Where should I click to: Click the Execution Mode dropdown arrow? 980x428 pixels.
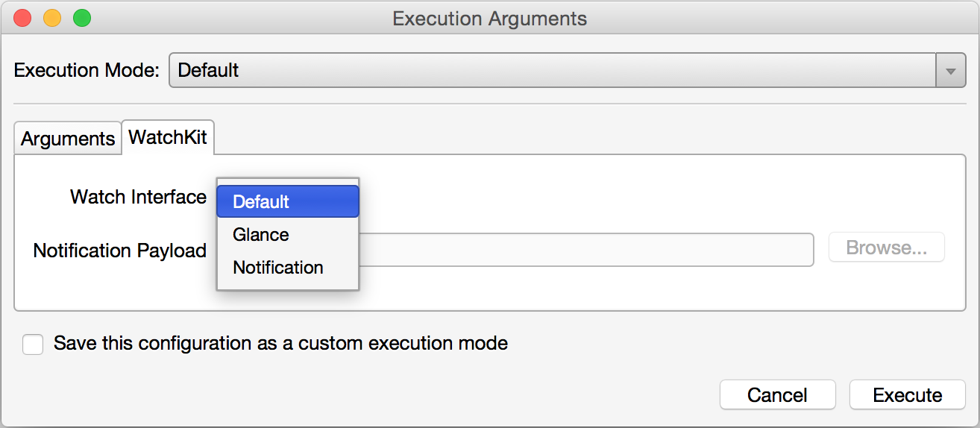click(951, 71)
